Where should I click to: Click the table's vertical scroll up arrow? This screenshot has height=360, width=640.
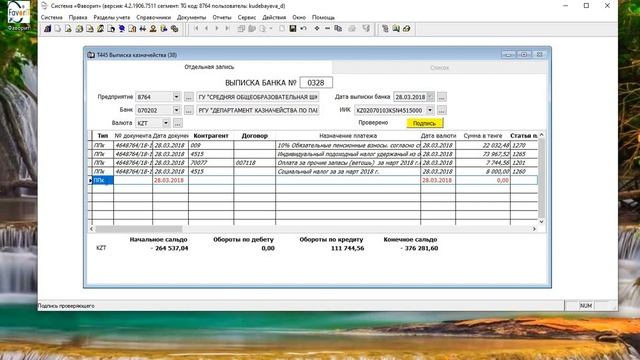[542, 135]
